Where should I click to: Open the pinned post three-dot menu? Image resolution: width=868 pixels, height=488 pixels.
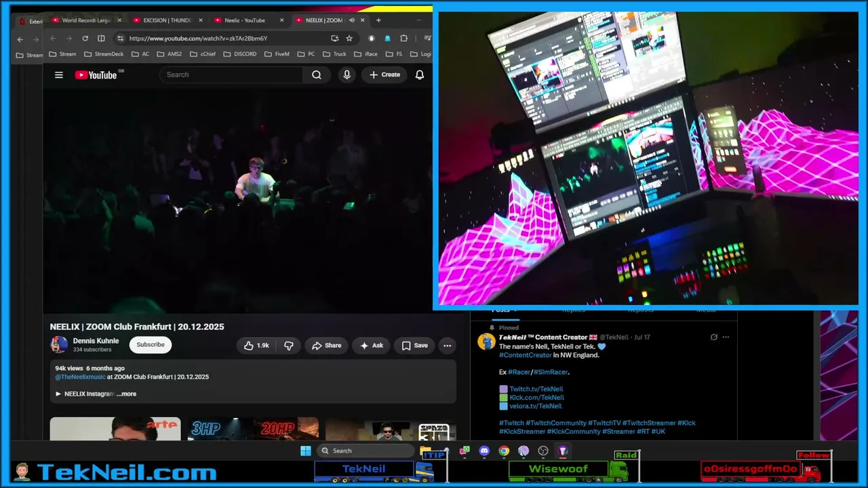726,337
